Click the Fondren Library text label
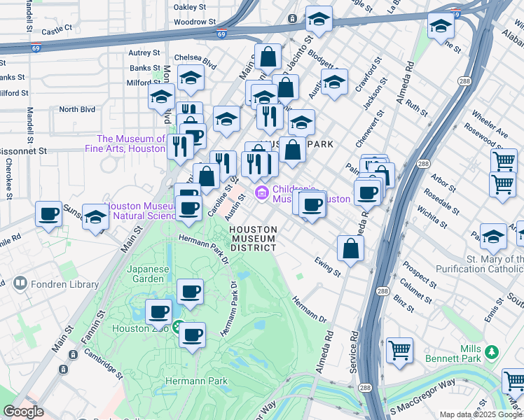 point(65,284)
